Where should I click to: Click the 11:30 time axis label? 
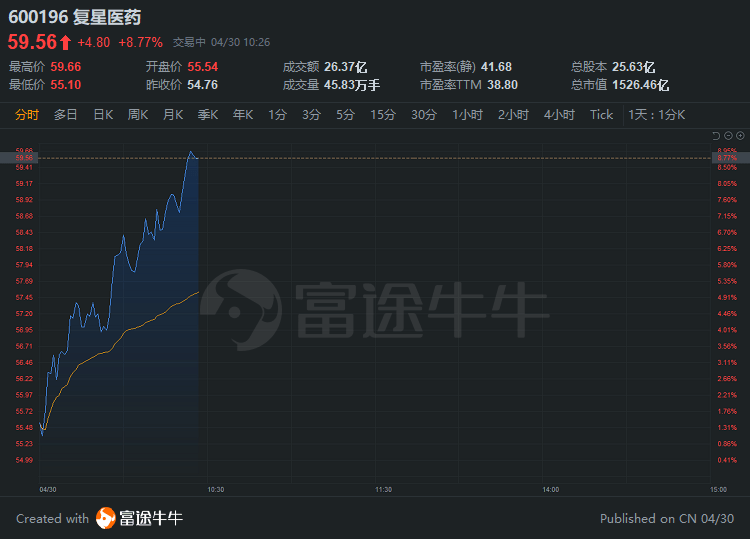(x=384, y=490)
